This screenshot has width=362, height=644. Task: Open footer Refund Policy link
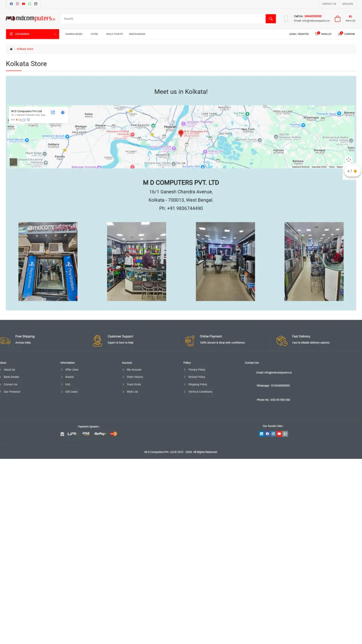196,377
